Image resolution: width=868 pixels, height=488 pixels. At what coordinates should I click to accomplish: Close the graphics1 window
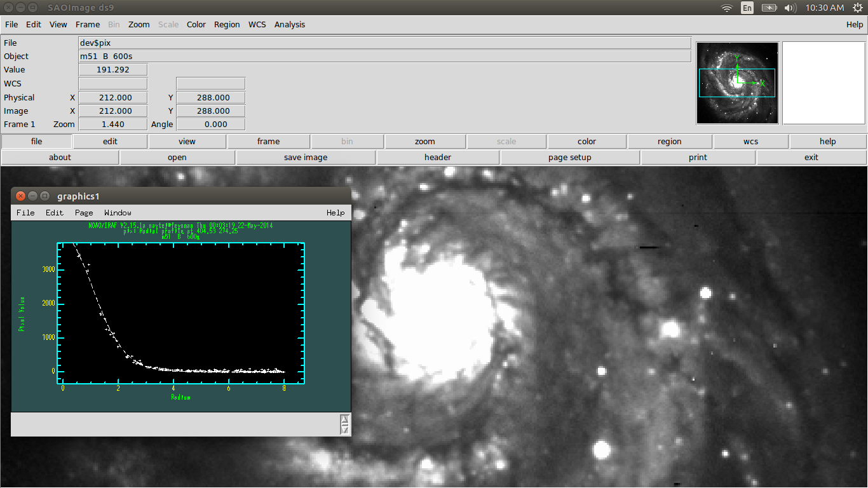click(20, 196)
